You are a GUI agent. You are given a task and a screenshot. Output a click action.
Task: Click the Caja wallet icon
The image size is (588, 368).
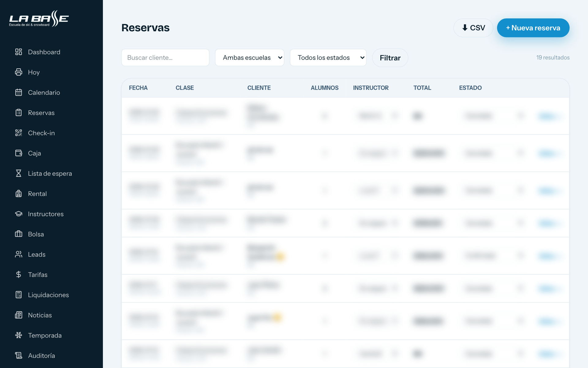coord(19,153)
